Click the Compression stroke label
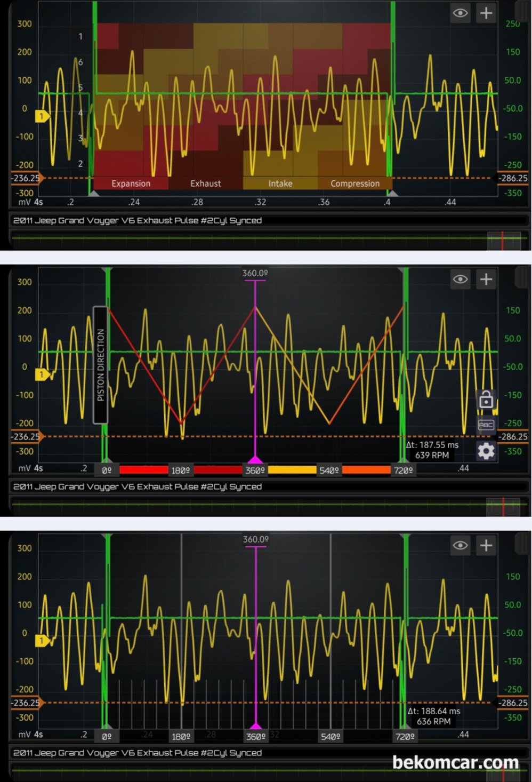 tap(355, 183)
